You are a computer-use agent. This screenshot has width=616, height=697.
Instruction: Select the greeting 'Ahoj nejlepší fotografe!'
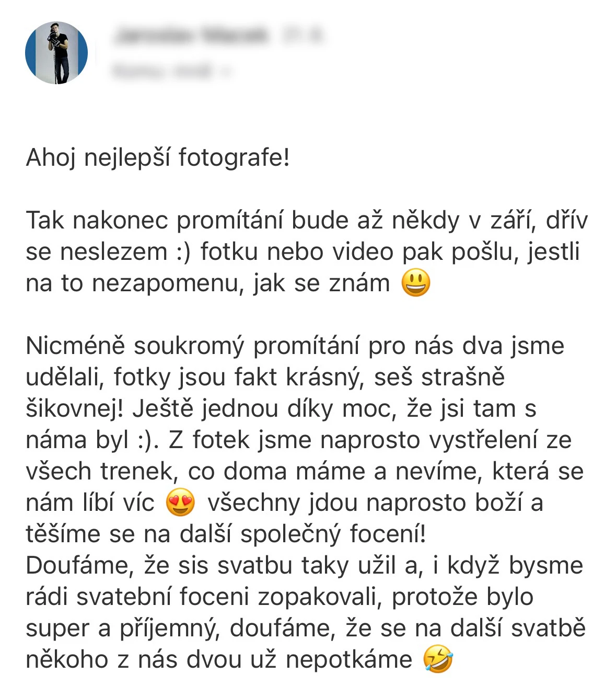click(x=158, y=157)
